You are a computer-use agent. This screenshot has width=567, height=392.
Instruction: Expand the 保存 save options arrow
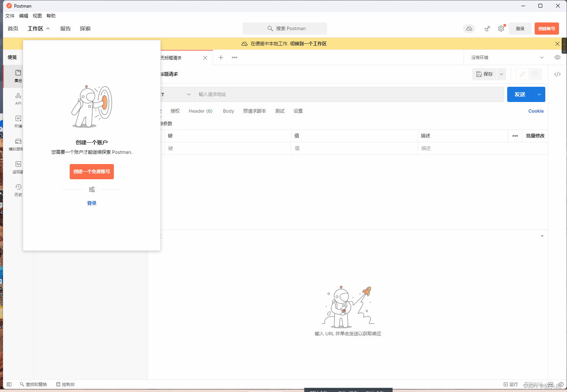(x=502, y=74)
